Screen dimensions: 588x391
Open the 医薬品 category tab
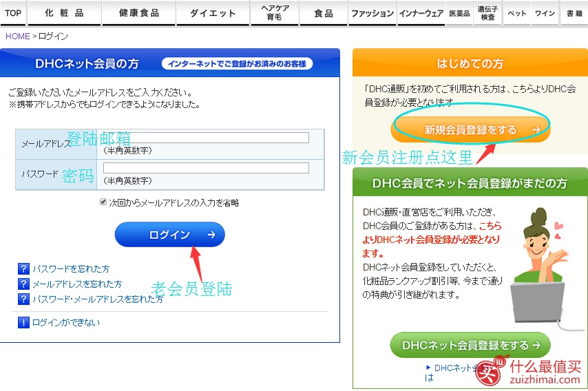[460, 13]
